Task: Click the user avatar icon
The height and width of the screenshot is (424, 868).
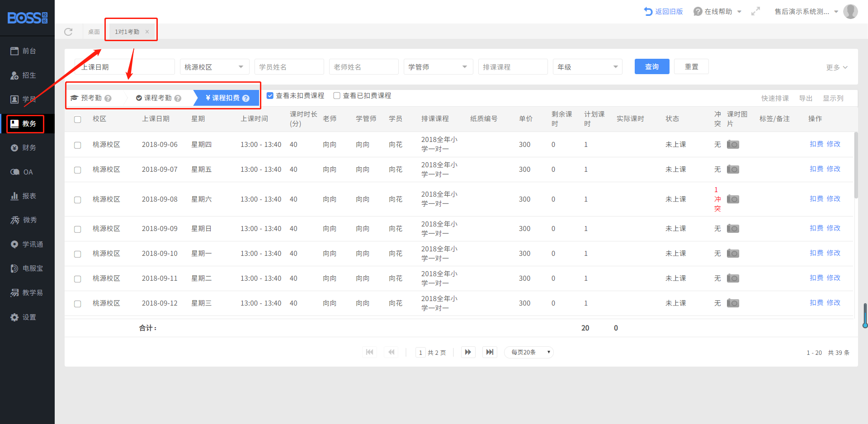Action: coord(850,11)
